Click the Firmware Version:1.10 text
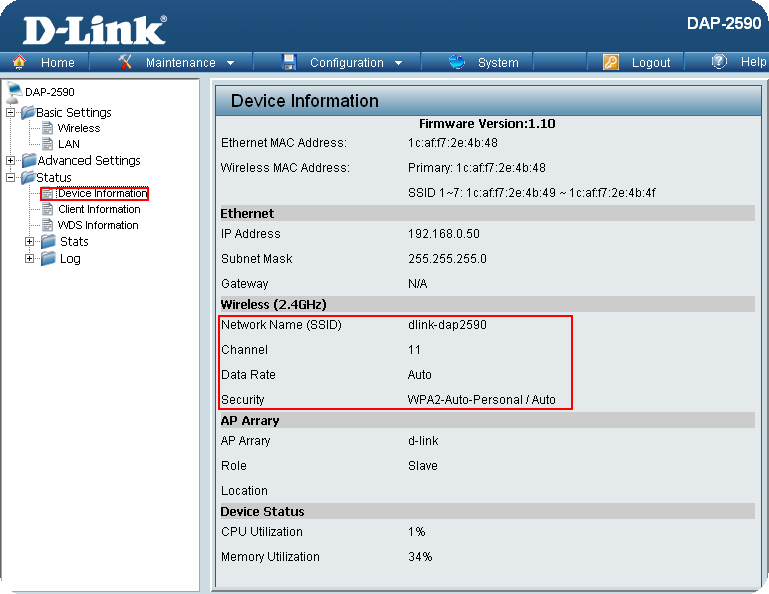Viewport: 769px width, 594px height. (x=487, y=124)
